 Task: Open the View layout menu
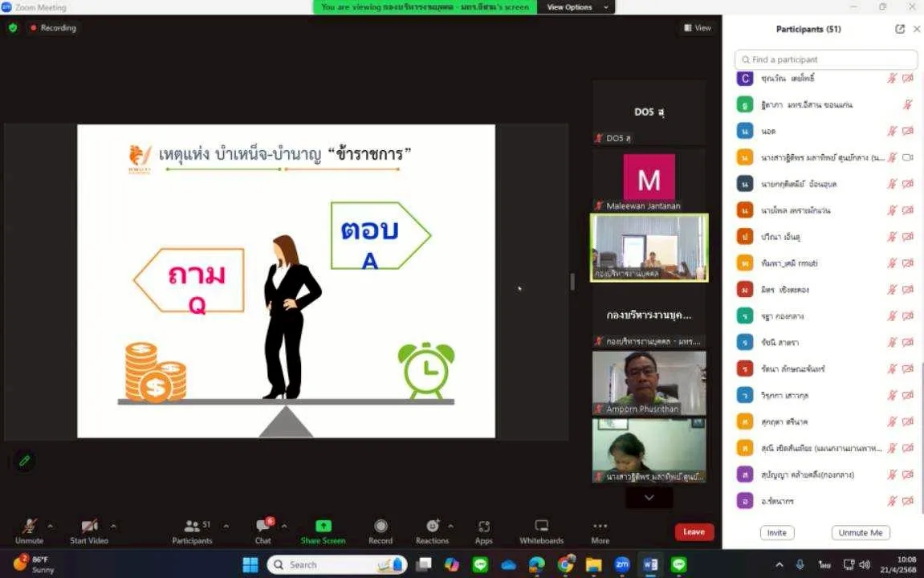(x=698, y=28)
